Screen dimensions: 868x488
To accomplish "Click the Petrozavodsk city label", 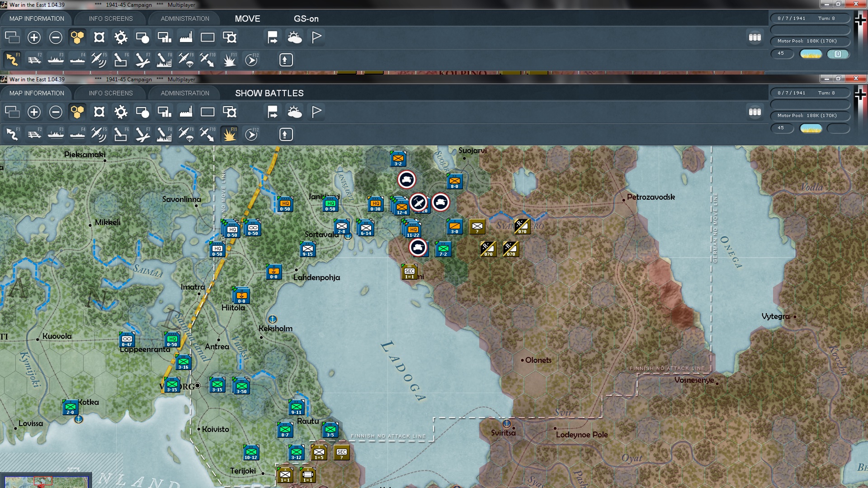I will (651, 197).
